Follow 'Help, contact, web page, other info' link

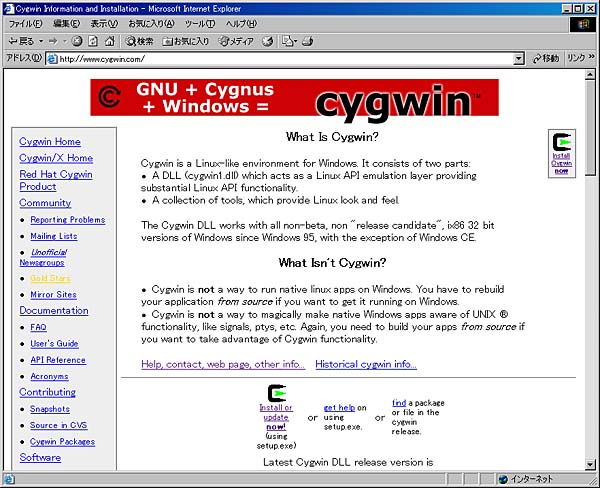(223, 364)
